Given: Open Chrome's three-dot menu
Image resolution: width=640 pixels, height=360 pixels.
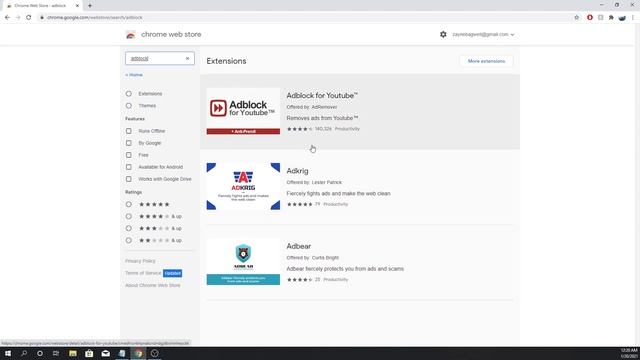Looking at the screenshot, I should point(633,18).
